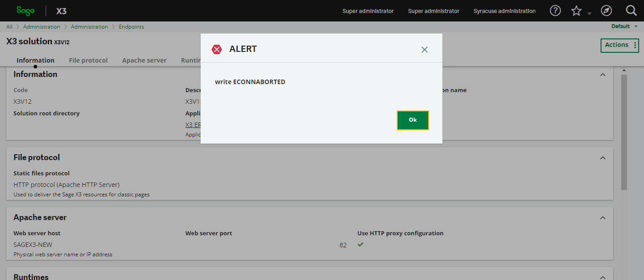Open Actions kebab menu icon
This screenshot has height=280, width=644.
pyautogui.click(x=635, y=45)
